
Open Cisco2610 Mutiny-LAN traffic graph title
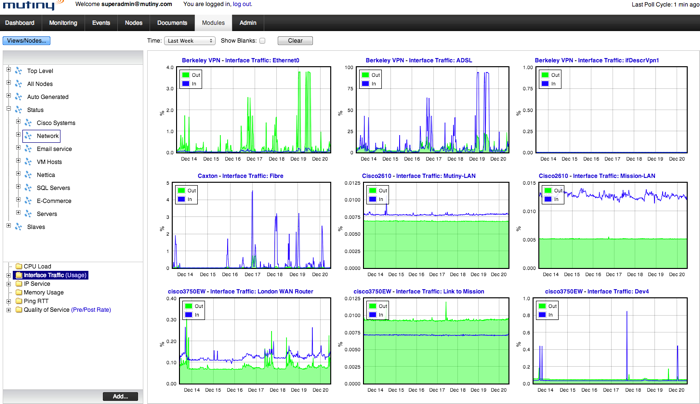pos(419,176)
